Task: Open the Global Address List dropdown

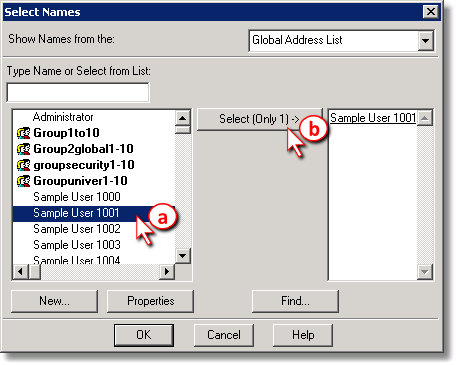Action: click(426, 41)
